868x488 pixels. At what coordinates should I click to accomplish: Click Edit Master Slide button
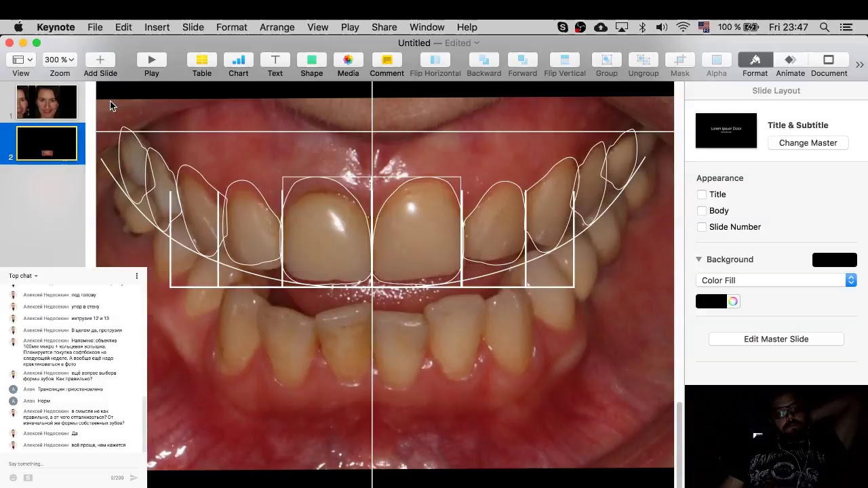pos(776,339)
